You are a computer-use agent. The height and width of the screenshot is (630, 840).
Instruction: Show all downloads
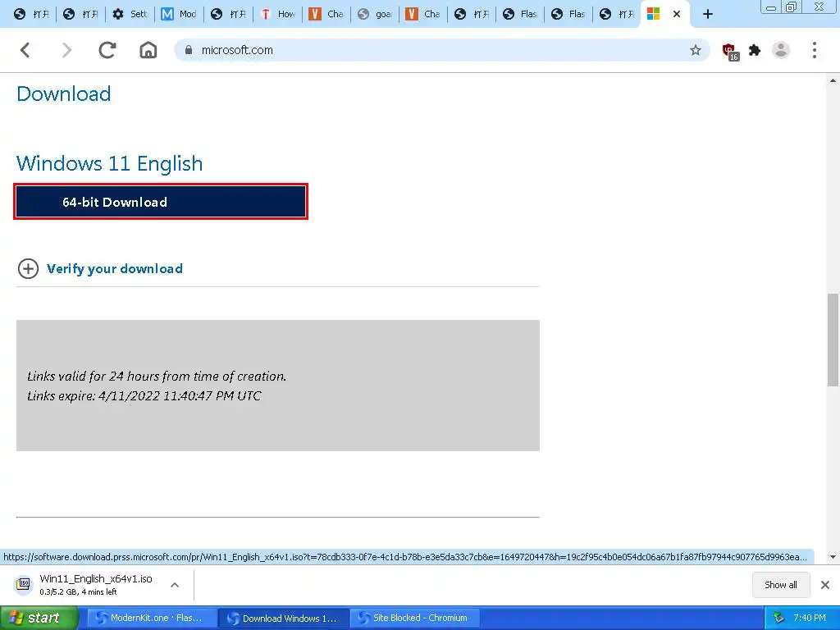point(781,584)
